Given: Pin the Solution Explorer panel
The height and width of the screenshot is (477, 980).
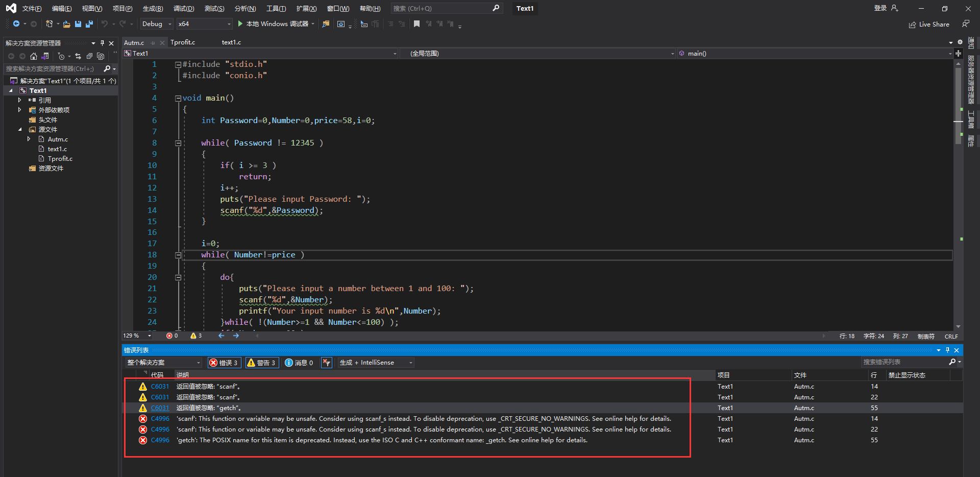Looking at the screenshot, I should click(x=102, y=43).
